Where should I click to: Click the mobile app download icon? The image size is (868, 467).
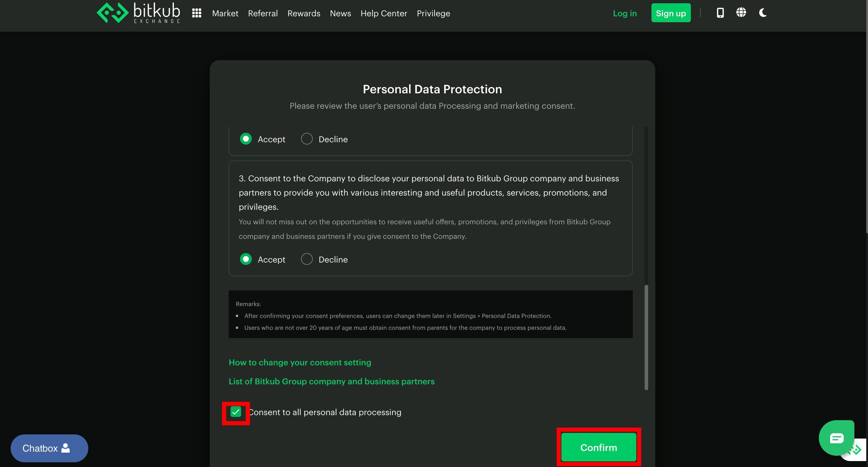coord(720,13)
